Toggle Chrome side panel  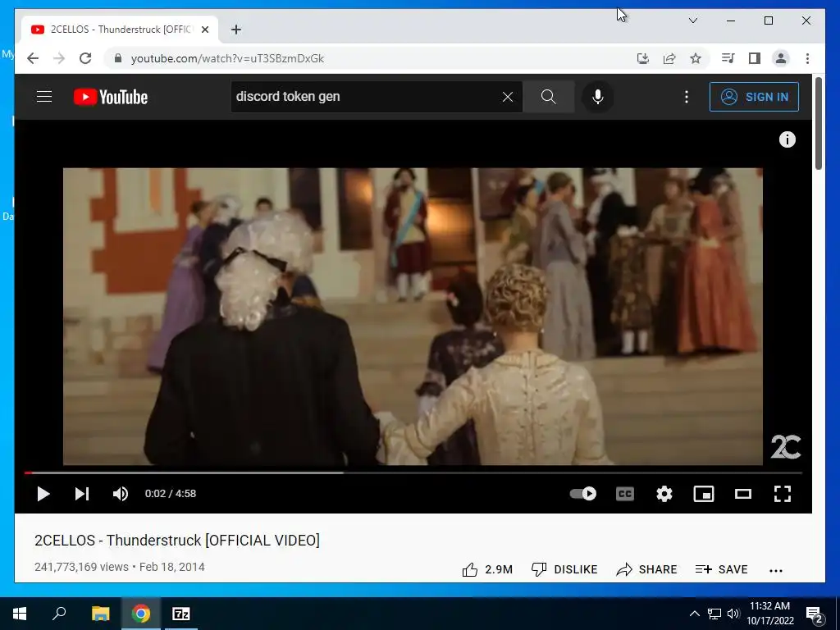click(755, 58)
